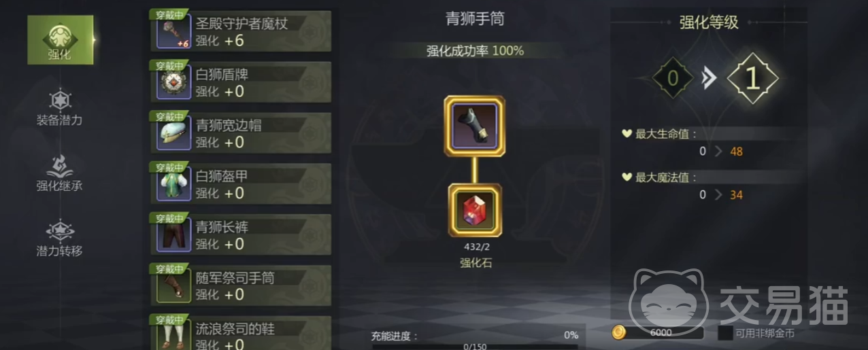Open the 装备潜力 section
Image resolution: width=868 pixels, height=350 pixels.
coord(60,109)
